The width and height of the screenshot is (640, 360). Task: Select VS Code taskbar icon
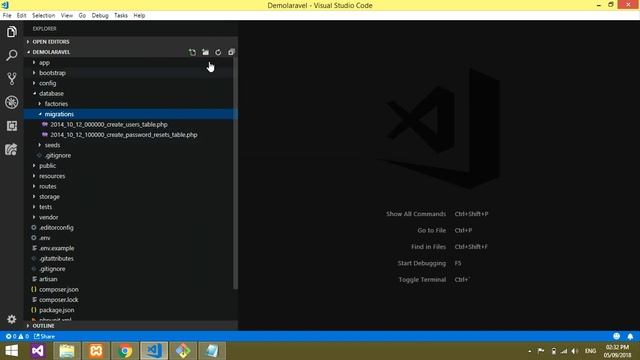point(154,351)
